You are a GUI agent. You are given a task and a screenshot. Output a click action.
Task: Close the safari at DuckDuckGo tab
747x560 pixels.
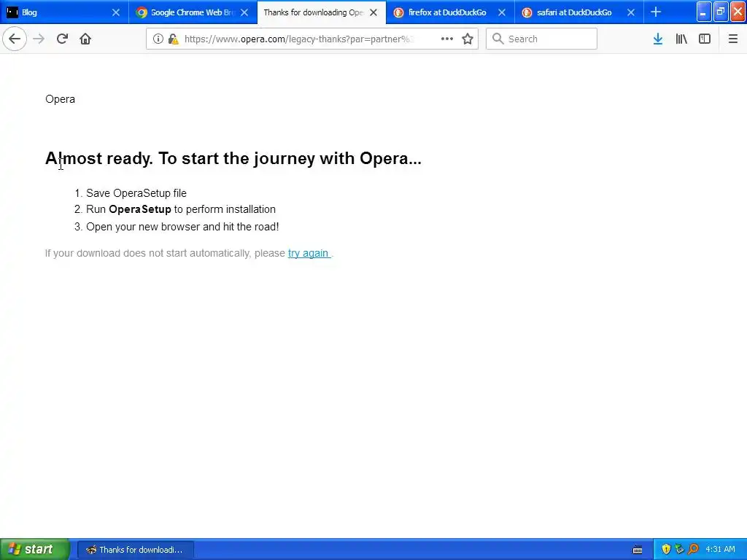click(x=631, y=12)
